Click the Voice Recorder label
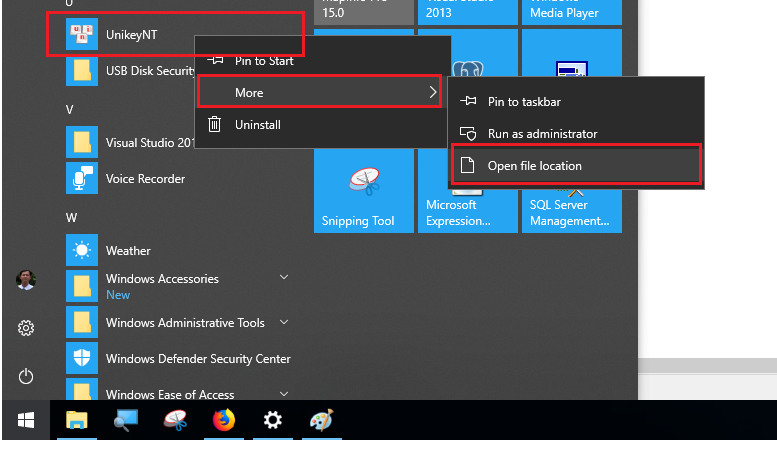 click(145, 178)
